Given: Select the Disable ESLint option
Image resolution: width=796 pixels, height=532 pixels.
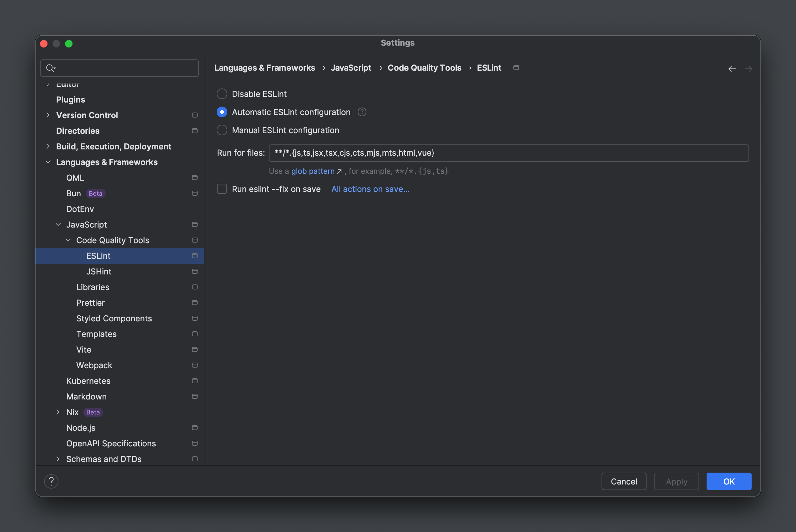Looking at the screenshot, I should click(x=222, y=94).
